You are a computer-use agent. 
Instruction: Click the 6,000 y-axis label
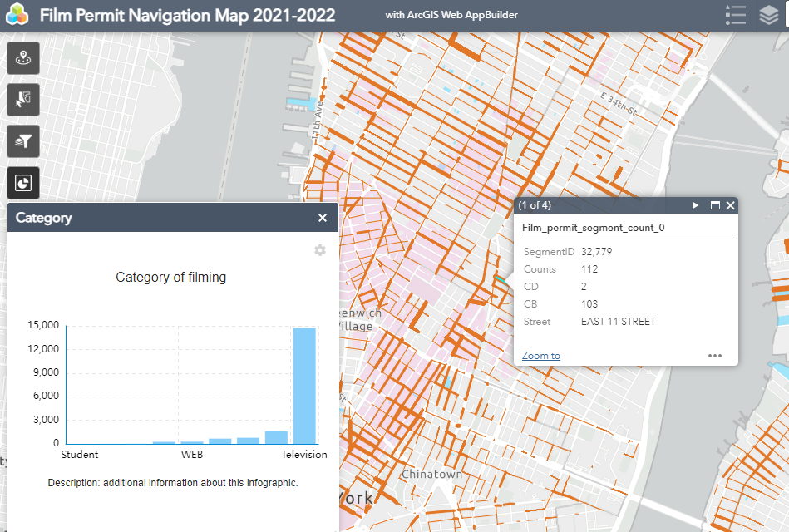click(x=46, y=396)
